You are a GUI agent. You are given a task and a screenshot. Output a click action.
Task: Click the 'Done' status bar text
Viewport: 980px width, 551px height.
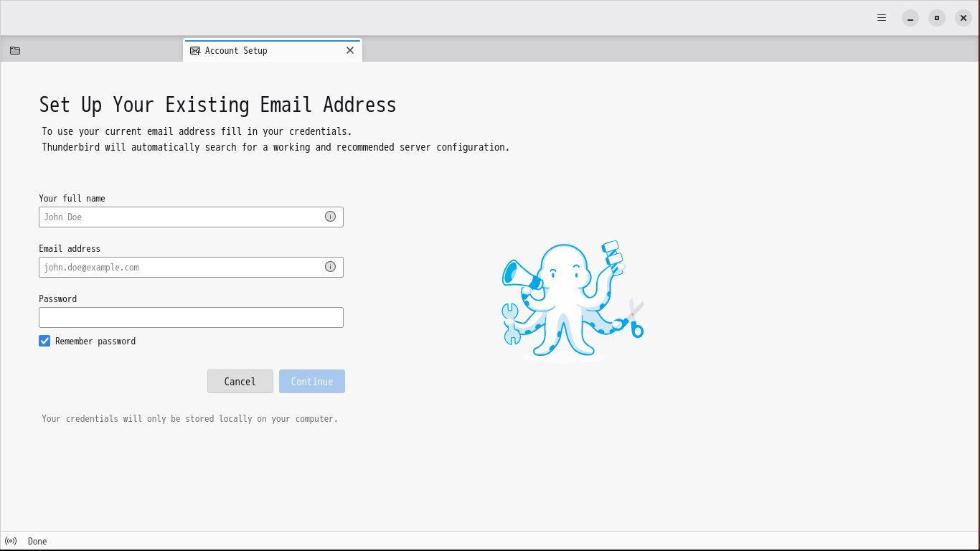coord(37,541)
